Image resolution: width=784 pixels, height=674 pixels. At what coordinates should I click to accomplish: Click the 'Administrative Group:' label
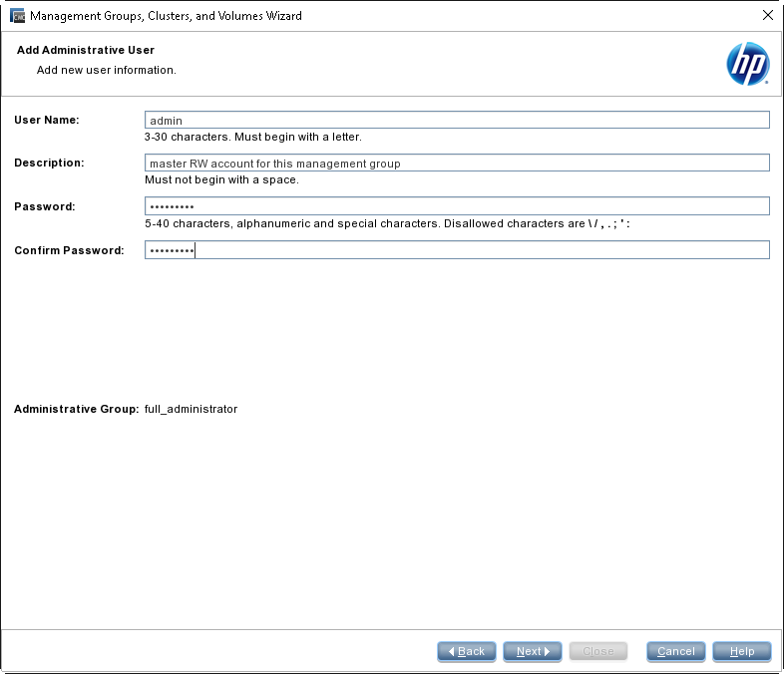(77, 409)
